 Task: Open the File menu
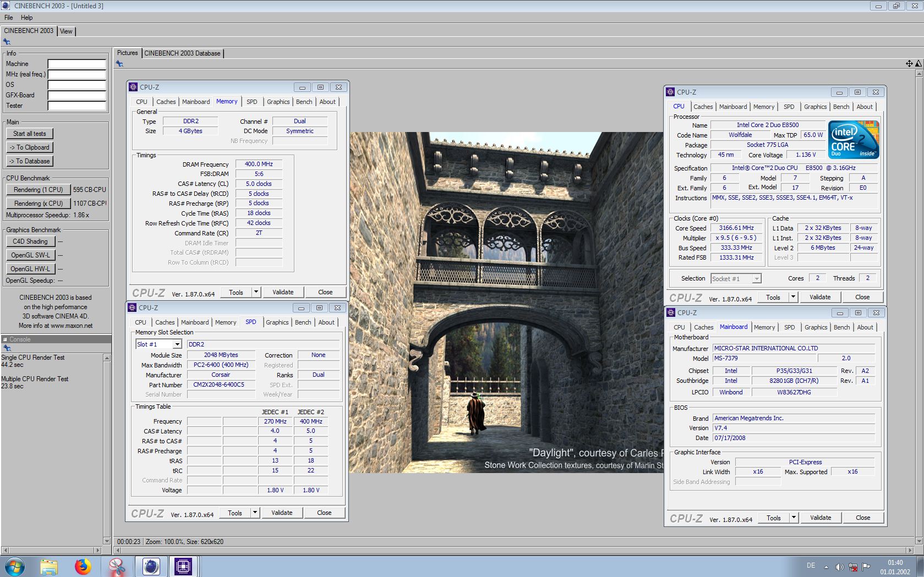pos(9,18)
